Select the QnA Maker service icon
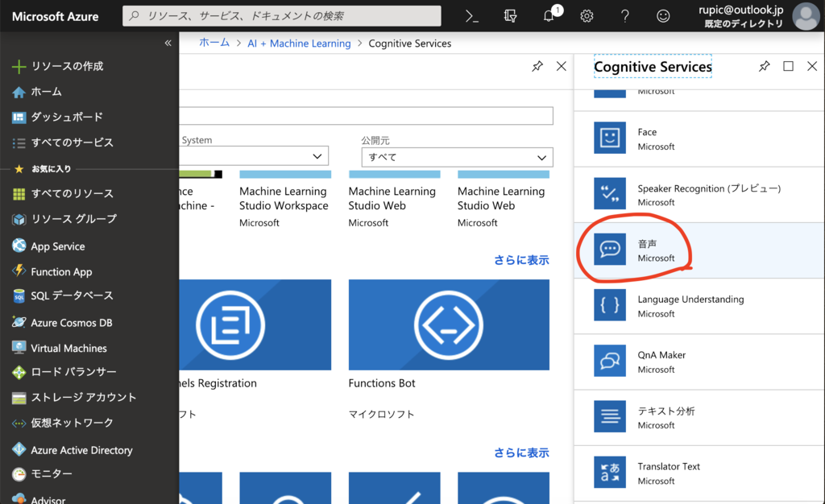825x504 pixels. click(610, 361)
